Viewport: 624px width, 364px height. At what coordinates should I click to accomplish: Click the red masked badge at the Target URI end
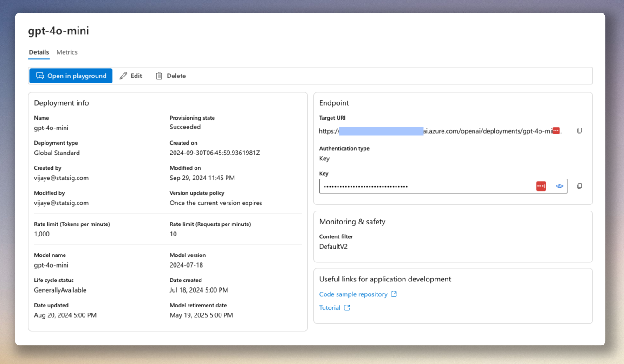(x=555, y=130)
